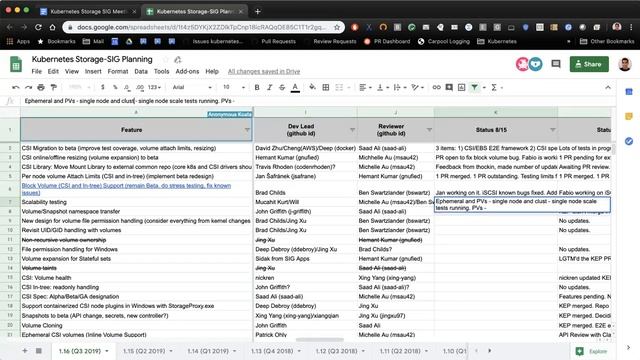
Task: Open the Calendar side panel icon
Action: click(629, 92)
